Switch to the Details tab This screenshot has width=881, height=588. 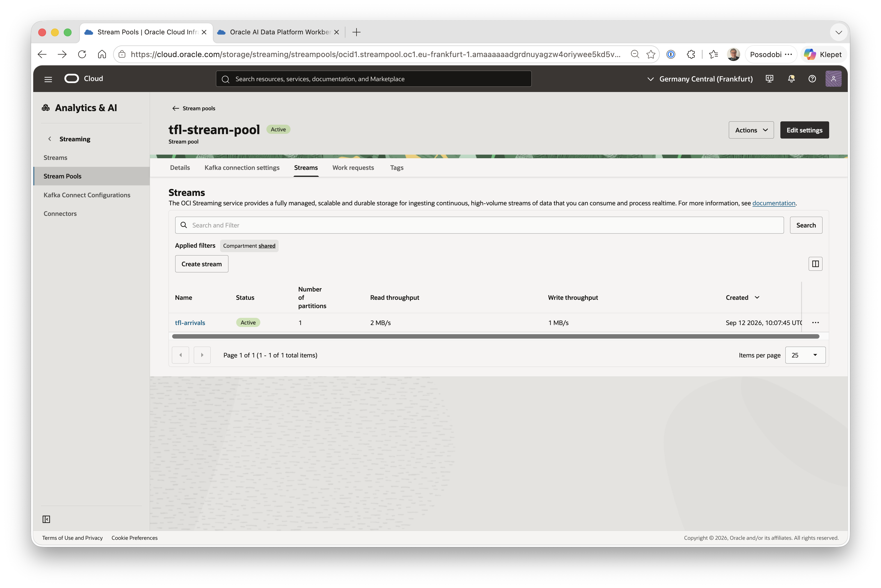[x=180, y=167]
